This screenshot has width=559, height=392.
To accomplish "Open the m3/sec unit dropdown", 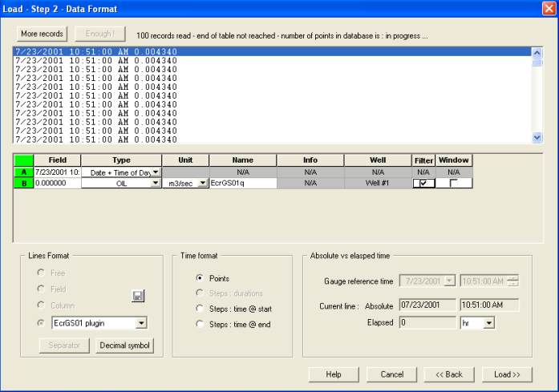I will click(202, 184).
